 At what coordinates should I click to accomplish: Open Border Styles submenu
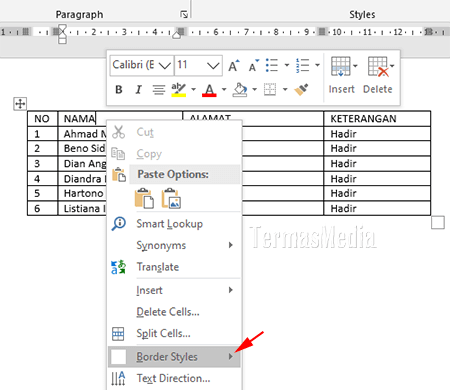click(174, 357)
